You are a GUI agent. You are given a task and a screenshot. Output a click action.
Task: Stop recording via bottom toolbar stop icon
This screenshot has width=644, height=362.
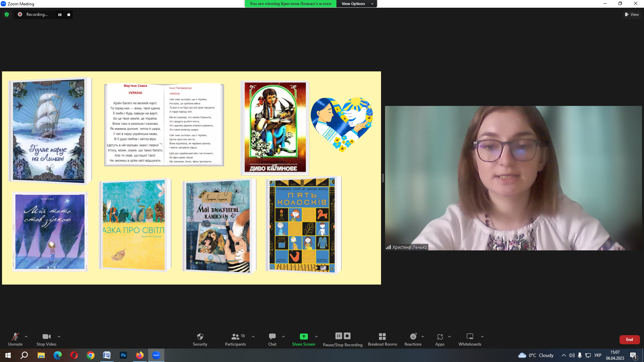pyautogui.click(x=347, y=336)
